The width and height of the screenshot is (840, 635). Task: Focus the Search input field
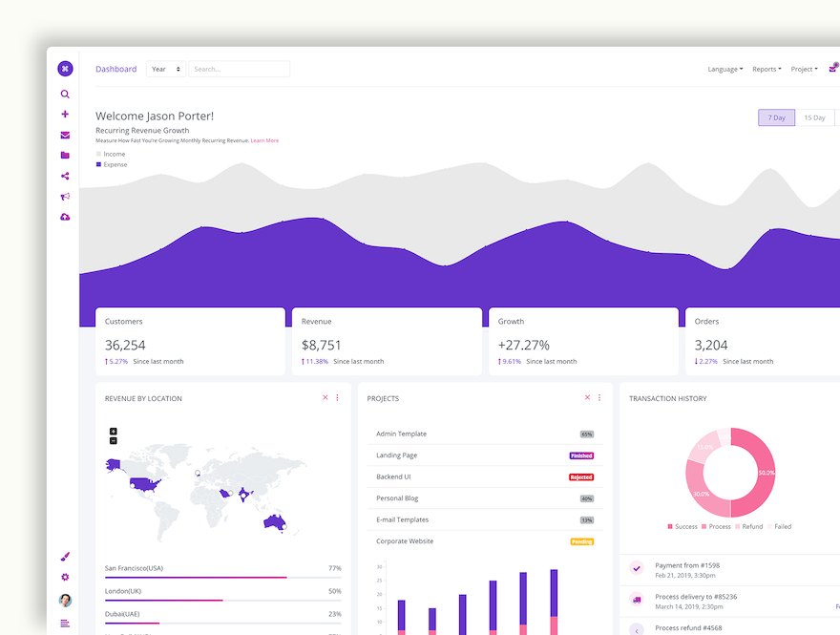(240, 69)
